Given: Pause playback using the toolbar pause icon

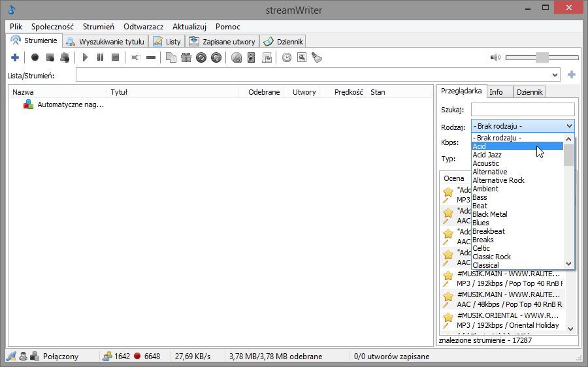Looking at the screenshot, I should pyautogui.click(x=100, y=57).
